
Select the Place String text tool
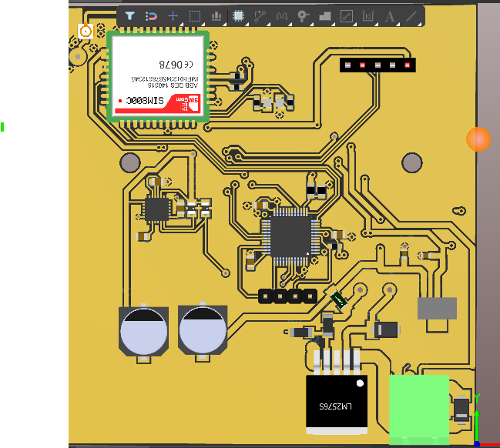390,15
